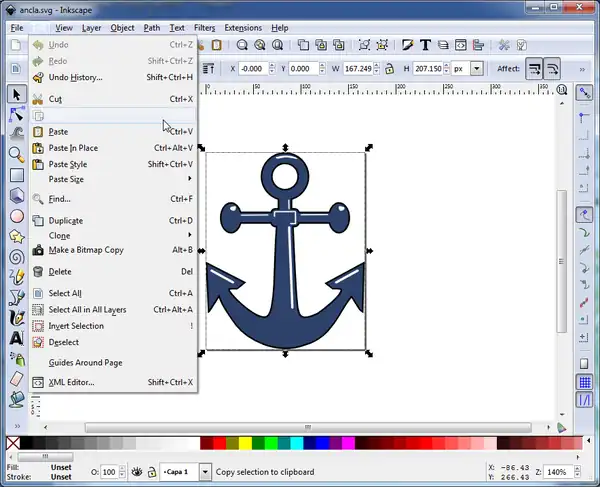Toggle current layer visibility eye
The width and height of the screenshot is (600, 487).
click(x=137, y=472)
